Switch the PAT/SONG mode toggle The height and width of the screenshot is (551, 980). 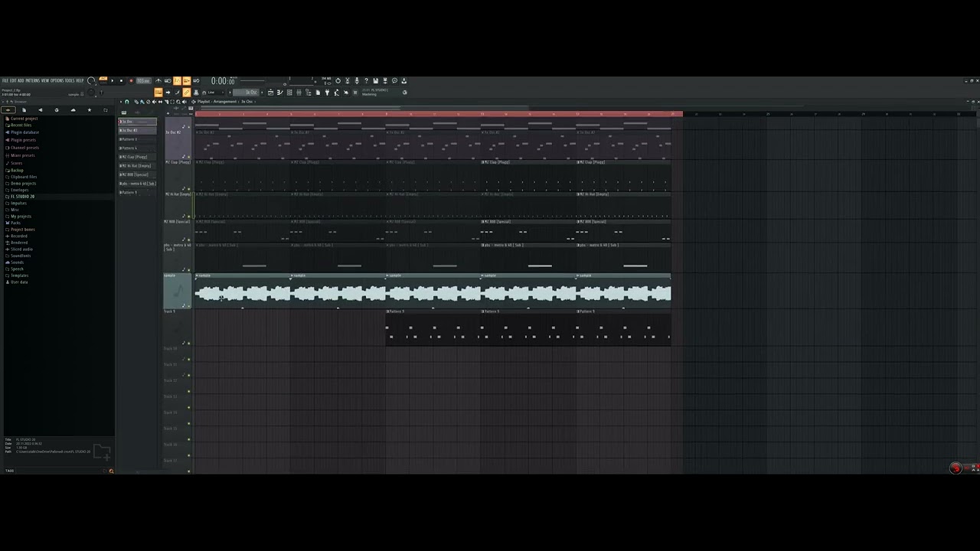(x=103, y=80)
